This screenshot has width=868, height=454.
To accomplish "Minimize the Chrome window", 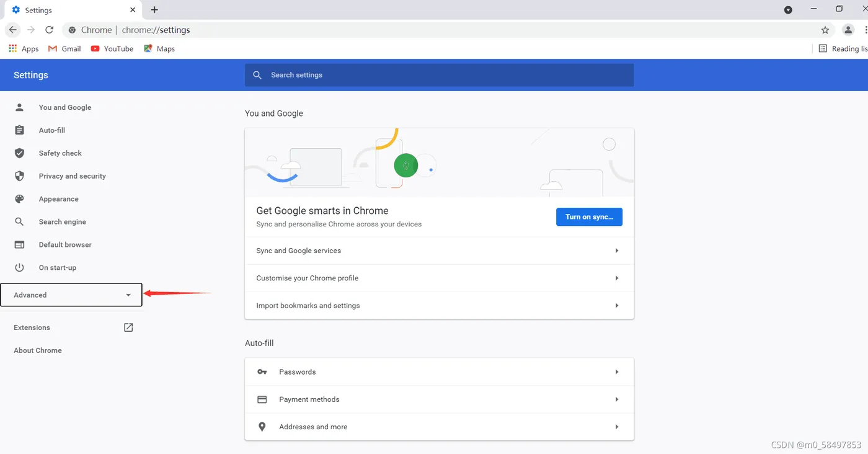I will point(814,9).
